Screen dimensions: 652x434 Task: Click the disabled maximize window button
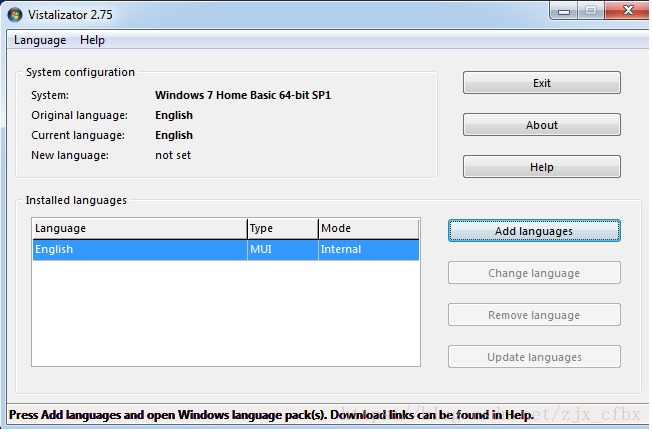(591, 11)
